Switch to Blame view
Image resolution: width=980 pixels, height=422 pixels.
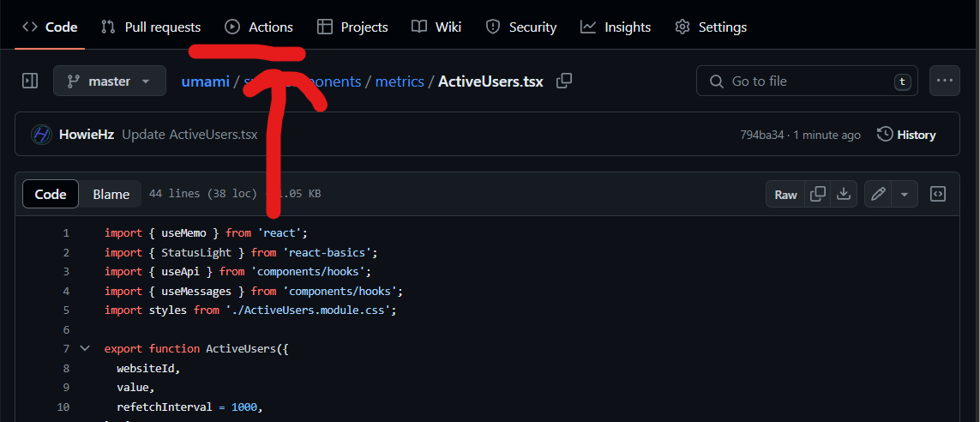pos(111,194)
